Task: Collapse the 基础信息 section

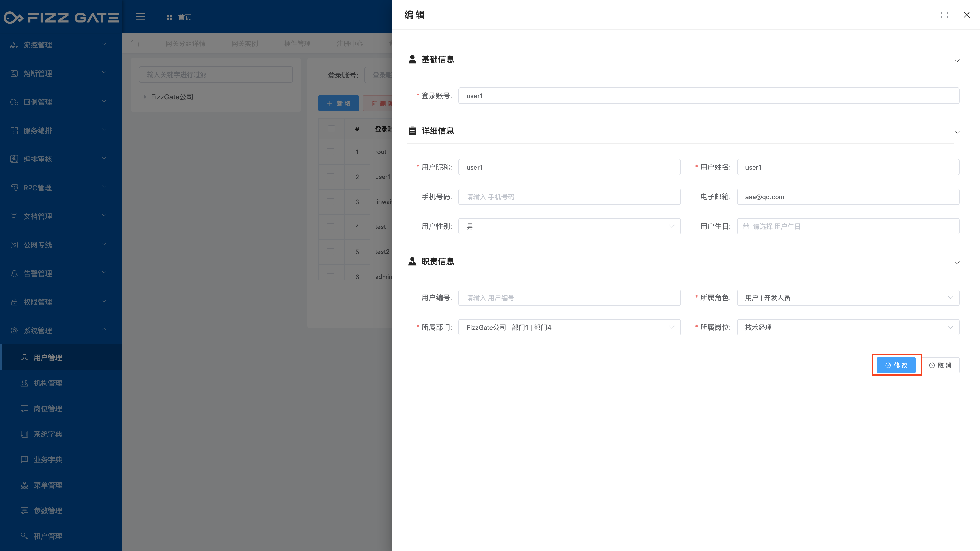Action: (957, 61)
